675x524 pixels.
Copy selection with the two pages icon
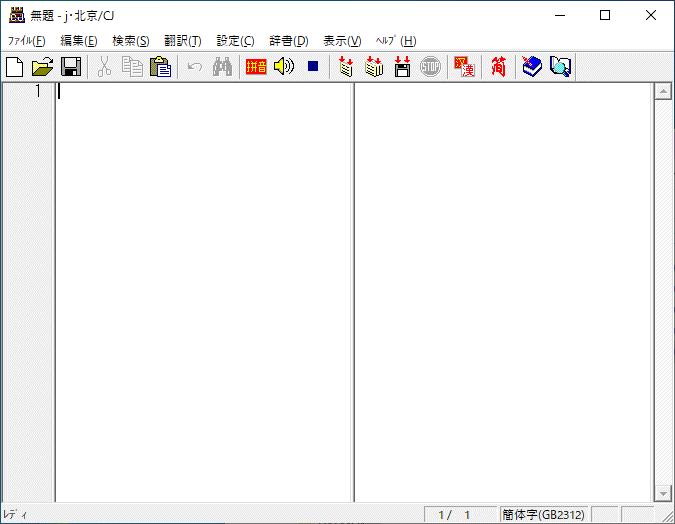point(132,67)
